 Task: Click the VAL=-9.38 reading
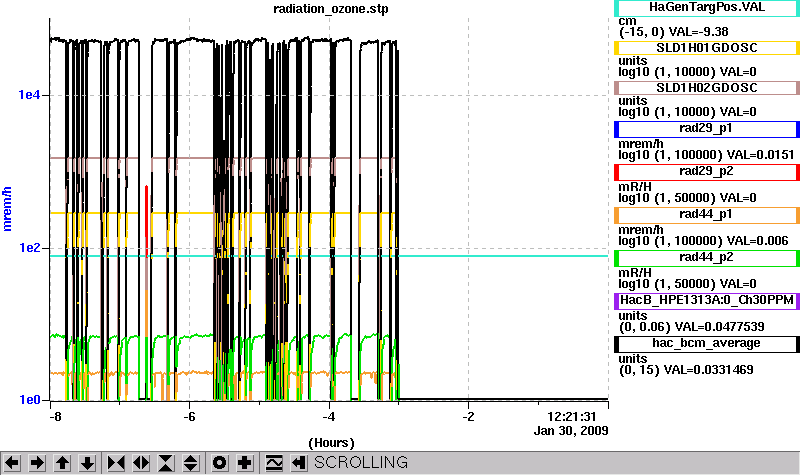[x=698, y=32]
